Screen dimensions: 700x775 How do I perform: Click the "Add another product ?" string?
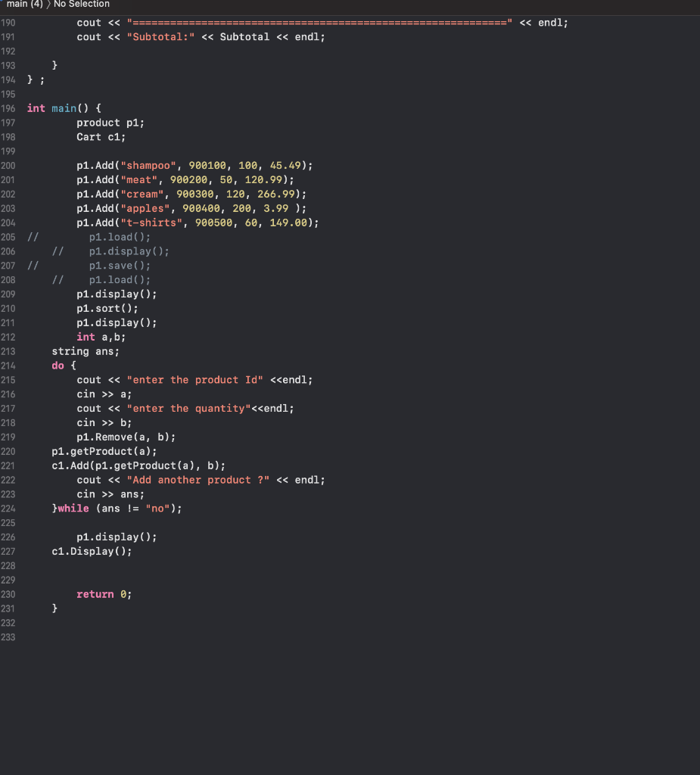(x=198, y=480)
